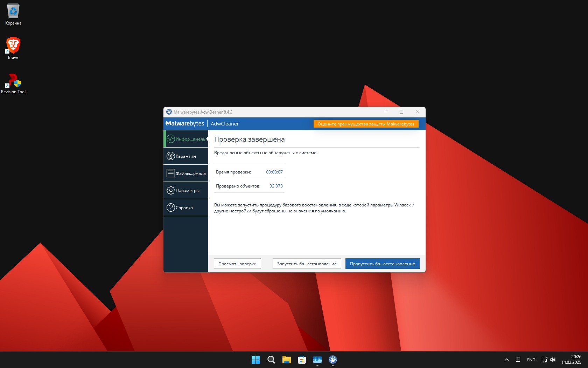Open Microsoft Store from the taskbar

(x=302, y=360)
